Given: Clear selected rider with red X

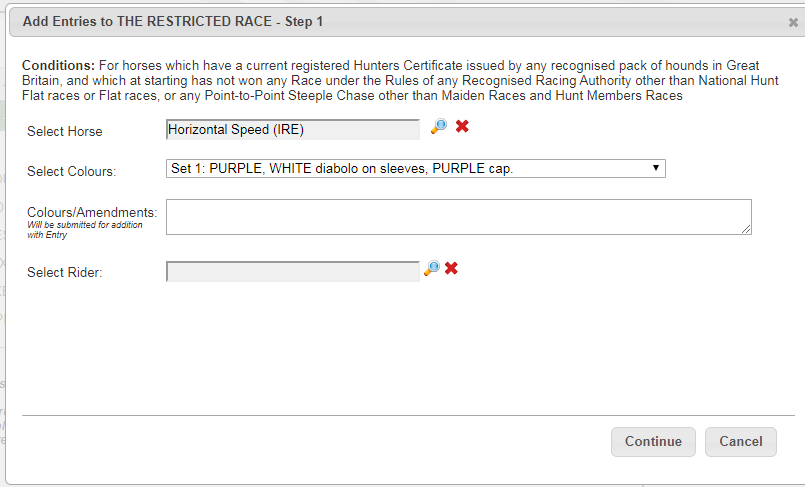Looking at the screenshot, I should click(x=451, y=269).
